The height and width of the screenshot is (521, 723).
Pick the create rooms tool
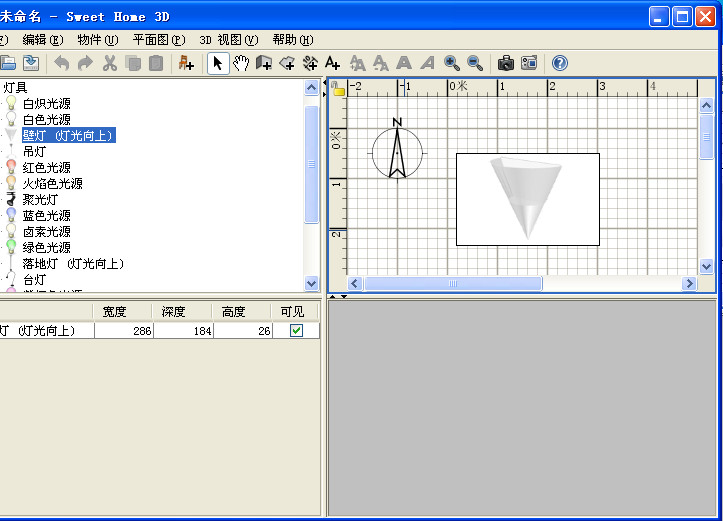coord(287,63)
